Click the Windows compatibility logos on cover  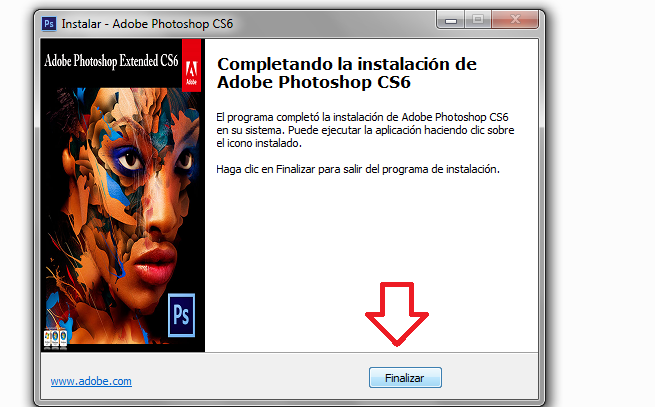click(55, 338)
